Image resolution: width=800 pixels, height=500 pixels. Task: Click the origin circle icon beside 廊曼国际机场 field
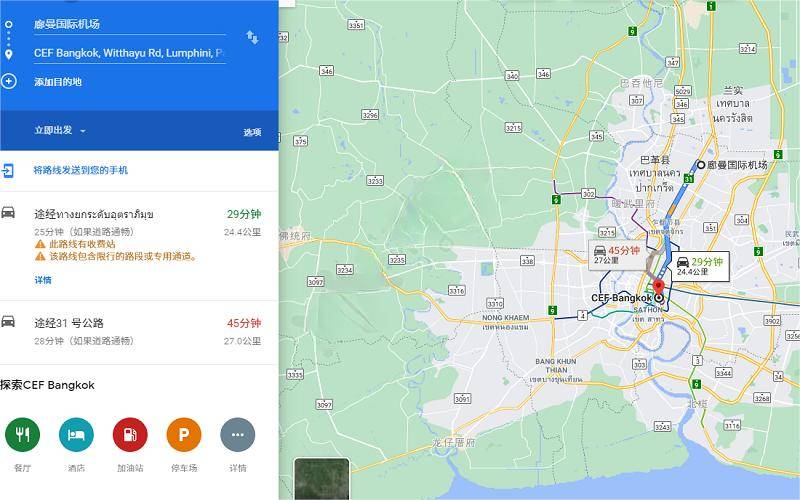pyautogui.click(x=9, y=24)
